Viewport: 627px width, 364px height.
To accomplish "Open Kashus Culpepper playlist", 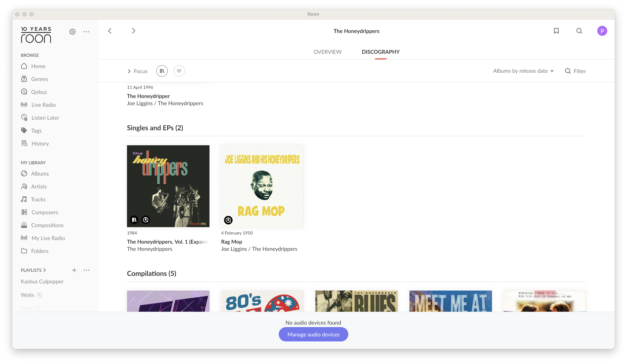I will pos(42,282).
